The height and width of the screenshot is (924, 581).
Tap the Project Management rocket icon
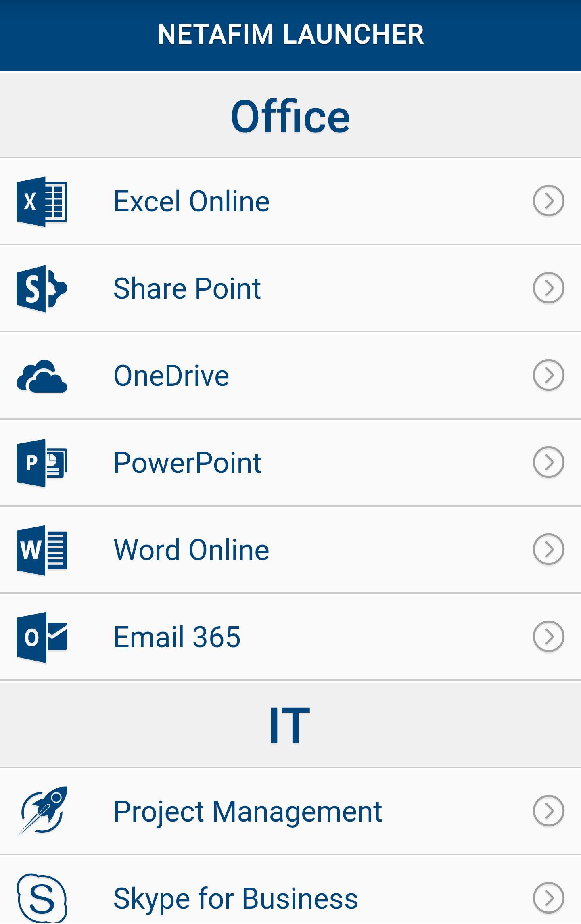(42, 811)
